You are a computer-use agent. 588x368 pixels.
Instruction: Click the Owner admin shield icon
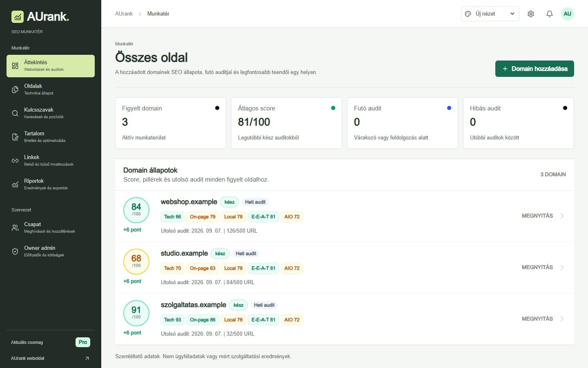pos(15,251)
